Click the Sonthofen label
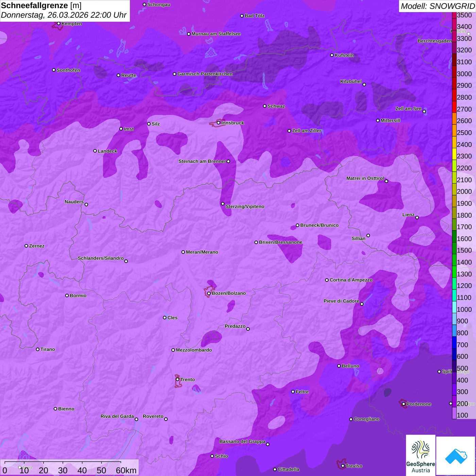 [68, 70]
